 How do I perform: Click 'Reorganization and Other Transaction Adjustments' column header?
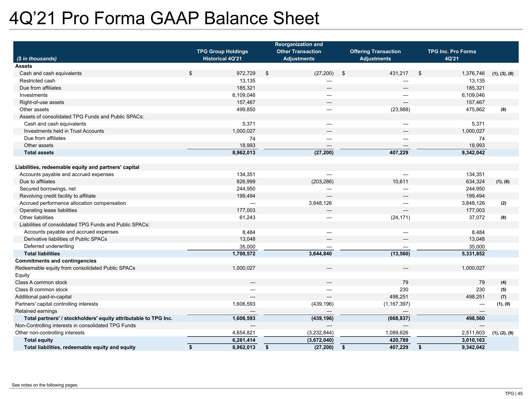[x=299, y=52]
